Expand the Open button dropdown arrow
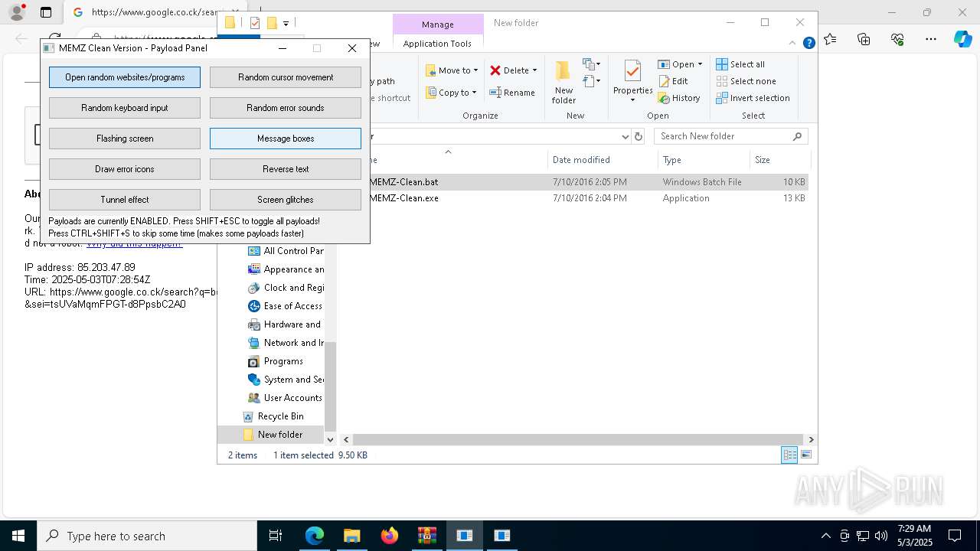Screen dimensions: 980x551 700,64
